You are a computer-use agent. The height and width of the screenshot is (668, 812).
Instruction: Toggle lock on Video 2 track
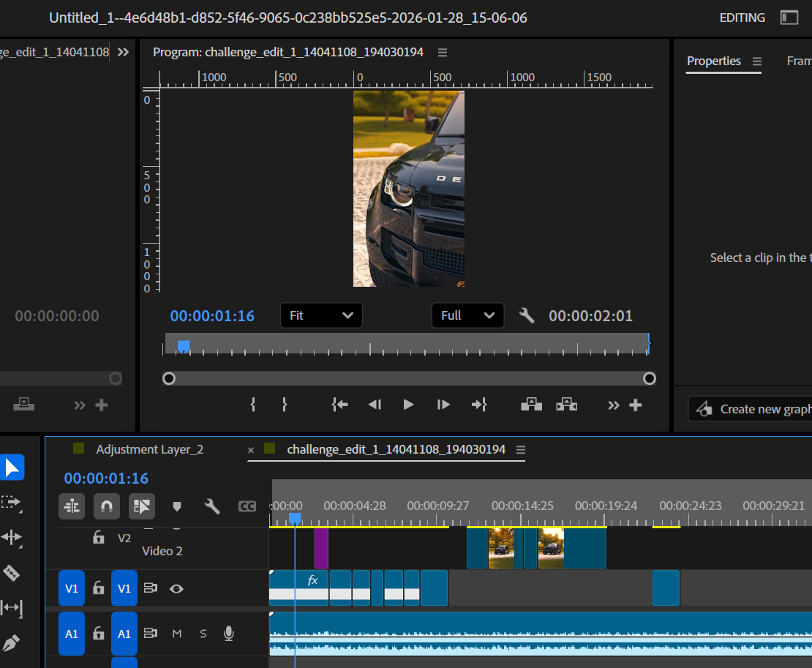pyautogui.click(x=99, y=538)
